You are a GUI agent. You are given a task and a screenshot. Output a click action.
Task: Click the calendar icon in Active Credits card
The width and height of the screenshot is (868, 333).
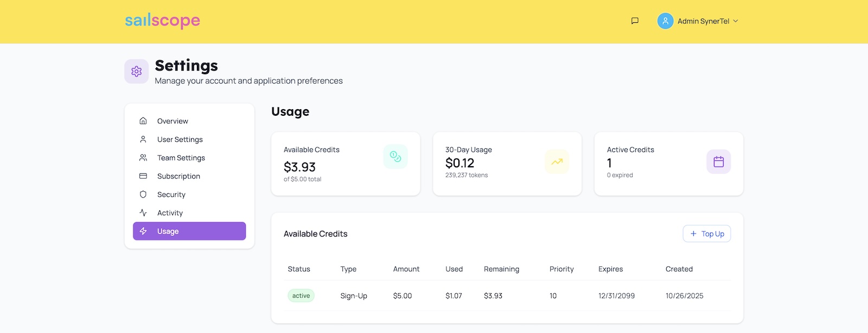pos(718,162)
